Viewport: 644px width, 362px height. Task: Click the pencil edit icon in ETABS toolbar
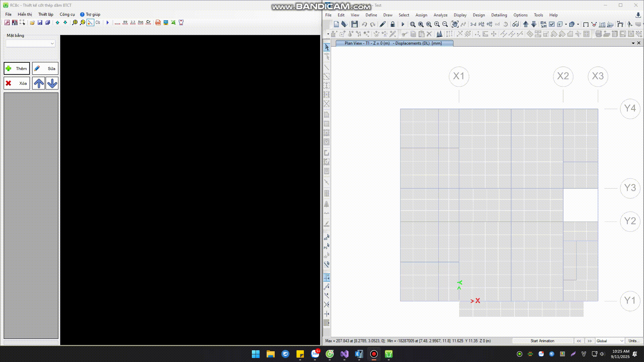[383, 24]
